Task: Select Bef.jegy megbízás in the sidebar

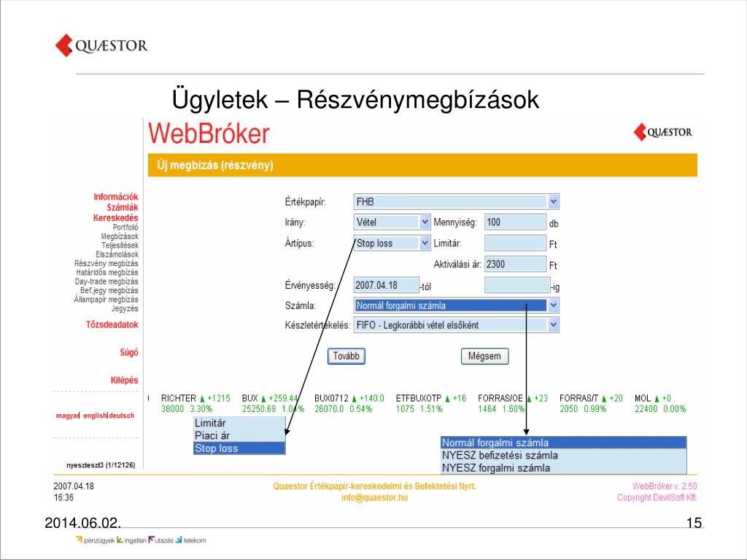Action: 109,290
